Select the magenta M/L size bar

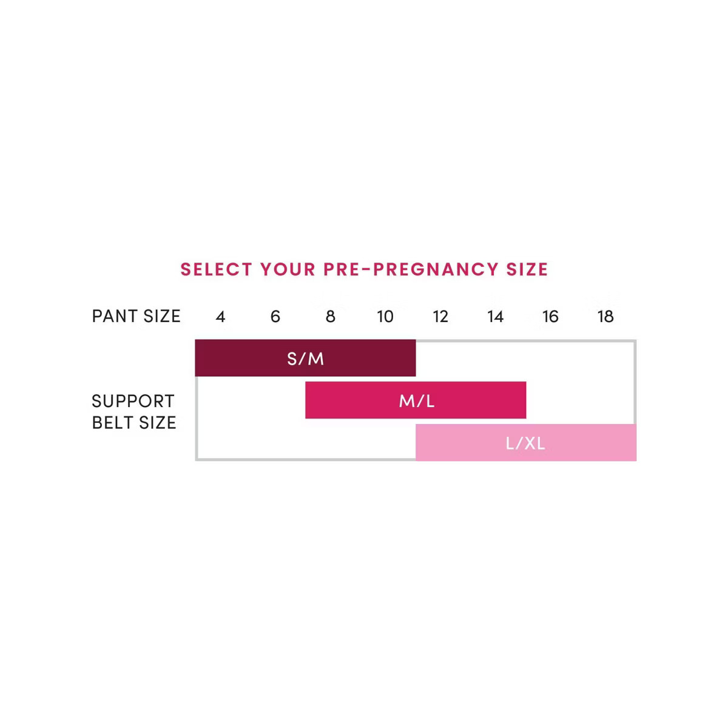coord(416,400)
